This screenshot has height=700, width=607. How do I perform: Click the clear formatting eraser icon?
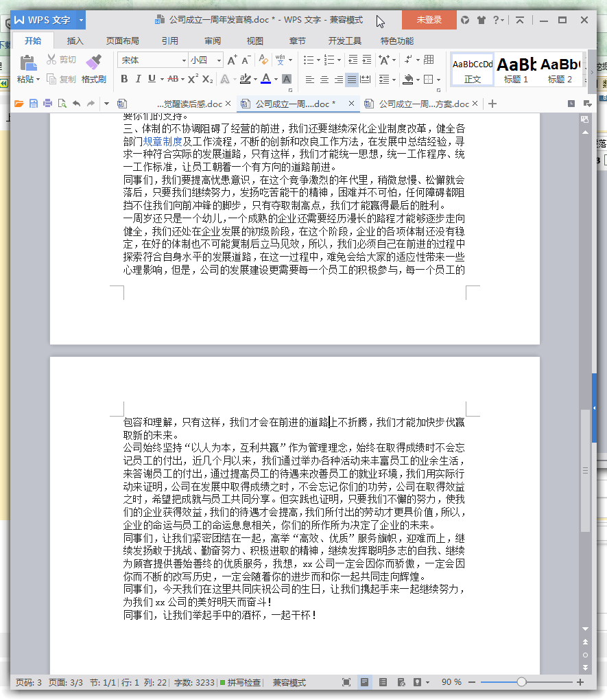click(x=263, y=60)
